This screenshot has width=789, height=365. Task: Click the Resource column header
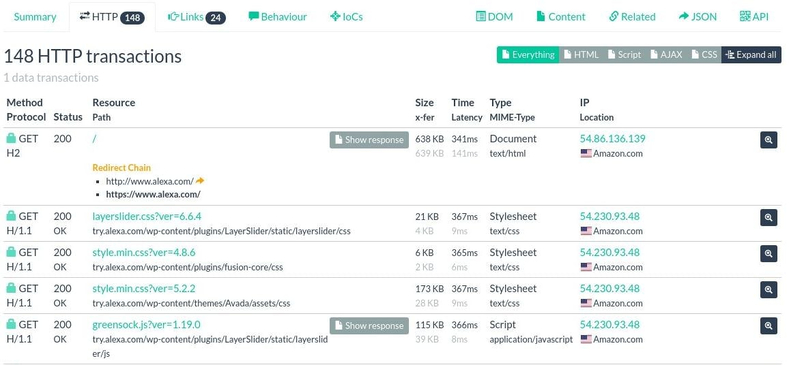(114, 102)
